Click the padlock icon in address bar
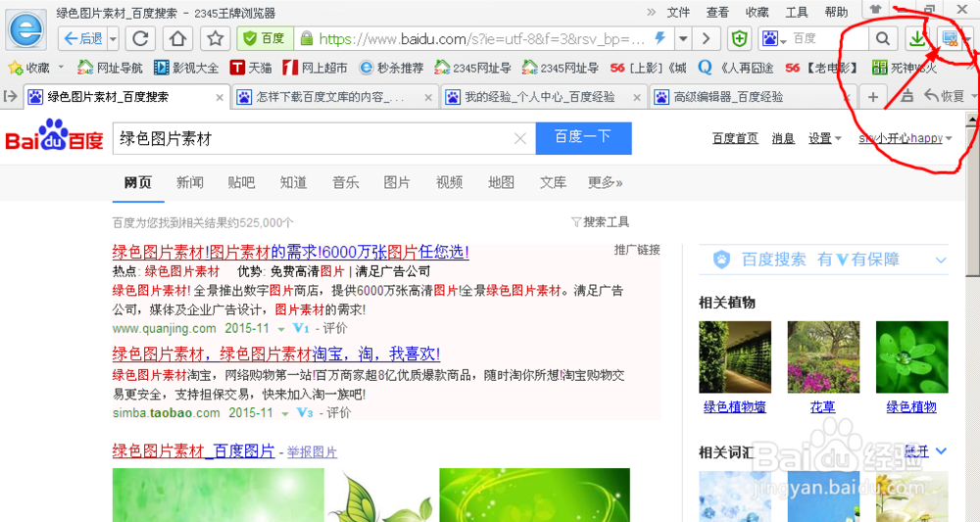This screenshot has width=980, height=522. click(306, 39)
